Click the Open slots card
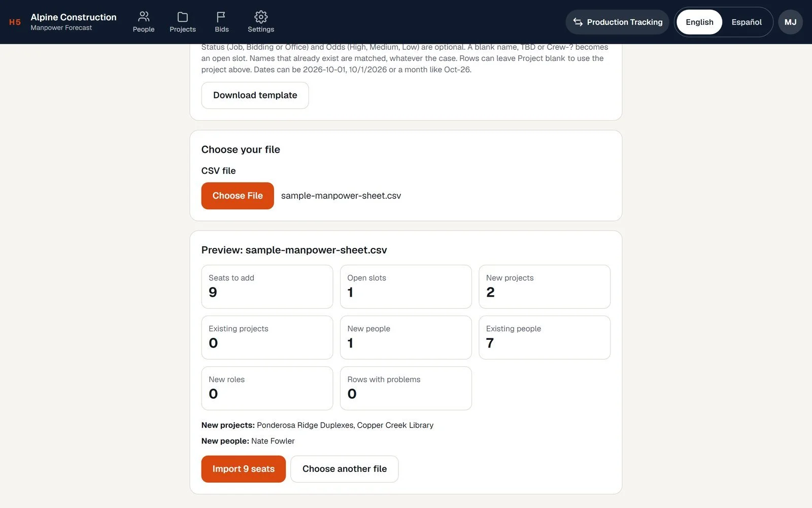The width and height of the screenshot is (812, 508). point(406,287)
